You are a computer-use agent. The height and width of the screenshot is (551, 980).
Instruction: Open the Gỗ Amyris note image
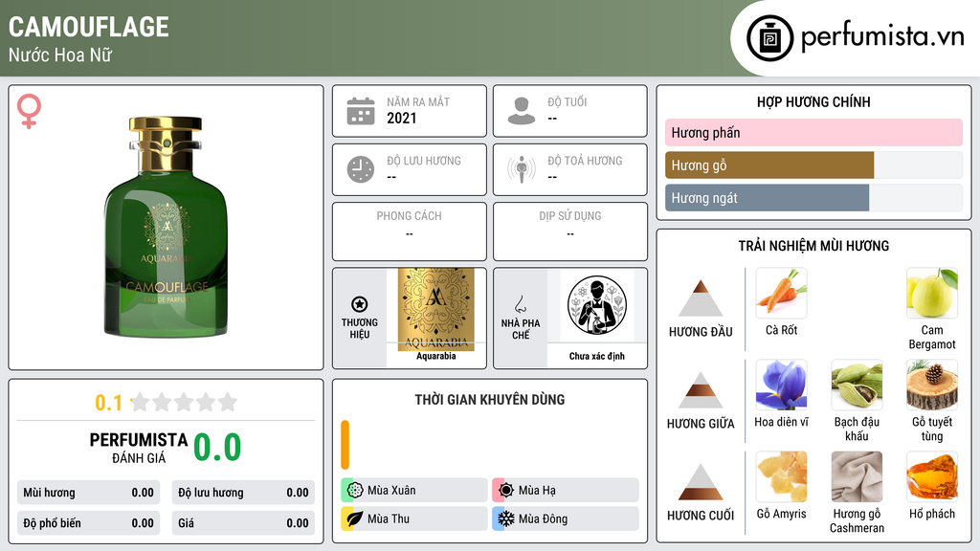781,476
